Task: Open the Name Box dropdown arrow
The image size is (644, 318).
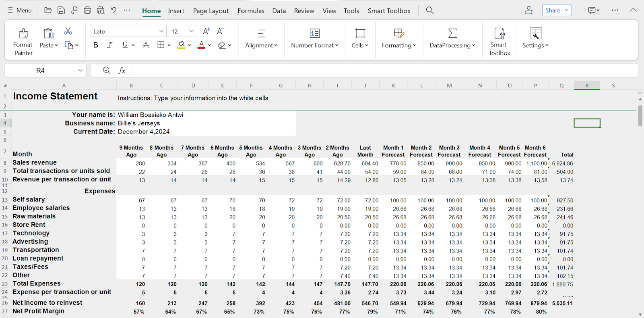Action: click(x=80, y=70)
